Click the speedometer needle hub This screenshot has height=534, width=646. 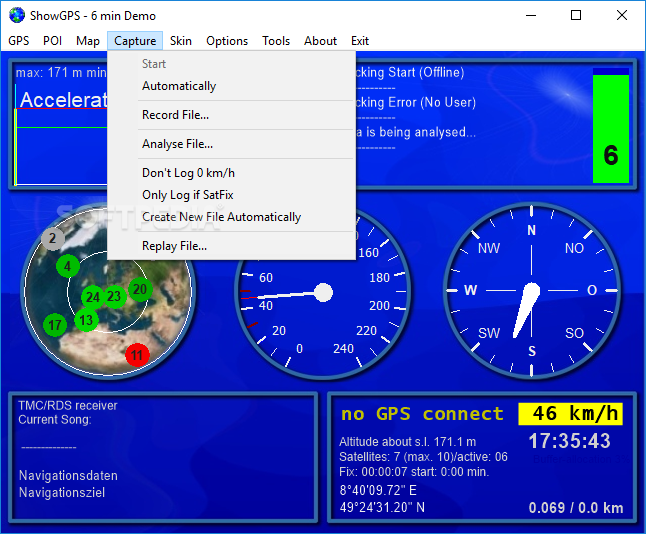pyautogui.click(x=323, y=293)
